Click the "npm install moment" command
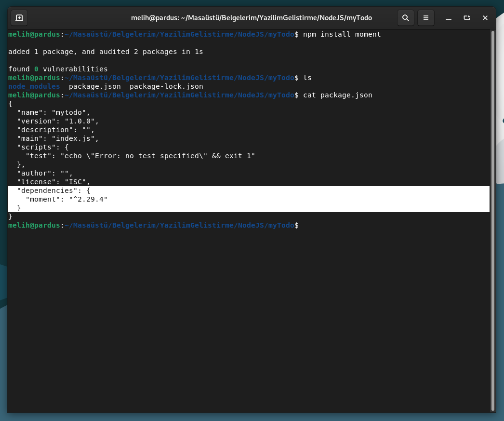Viewport: 504px width, 421px height. coord(342,34)
